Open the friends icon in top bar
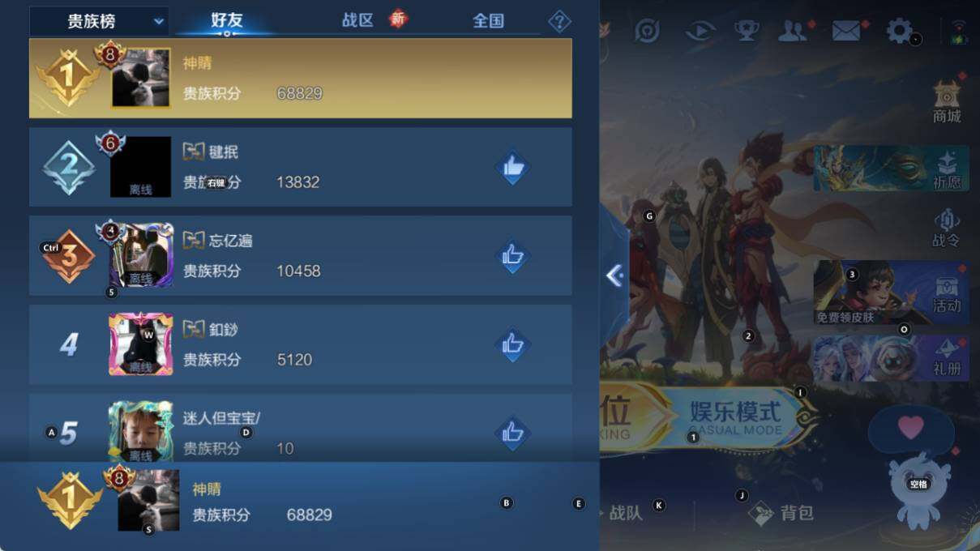 coord(792,32)
